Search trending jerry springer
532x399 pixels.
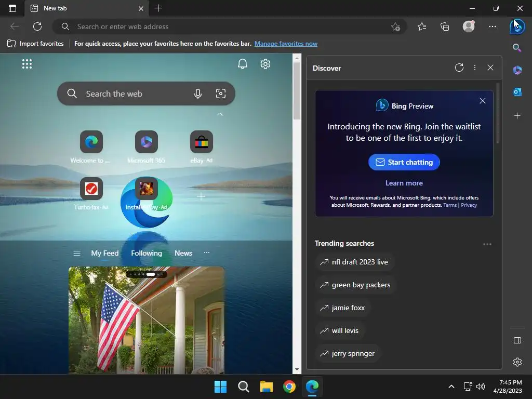[x=348, y=353]
